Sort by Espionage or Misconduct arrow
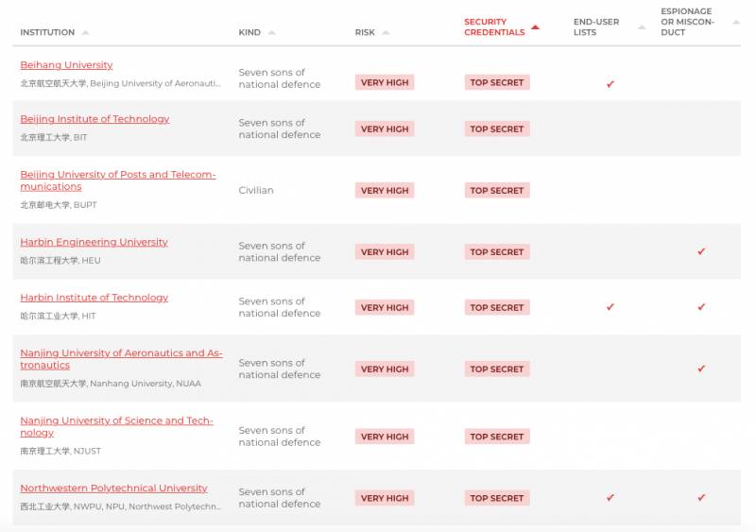 (735, 22)
